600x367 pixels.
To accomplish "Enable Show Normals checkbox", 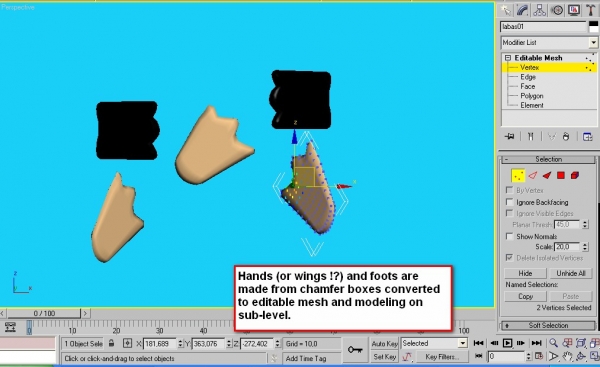I will click(x=509, y=236).
